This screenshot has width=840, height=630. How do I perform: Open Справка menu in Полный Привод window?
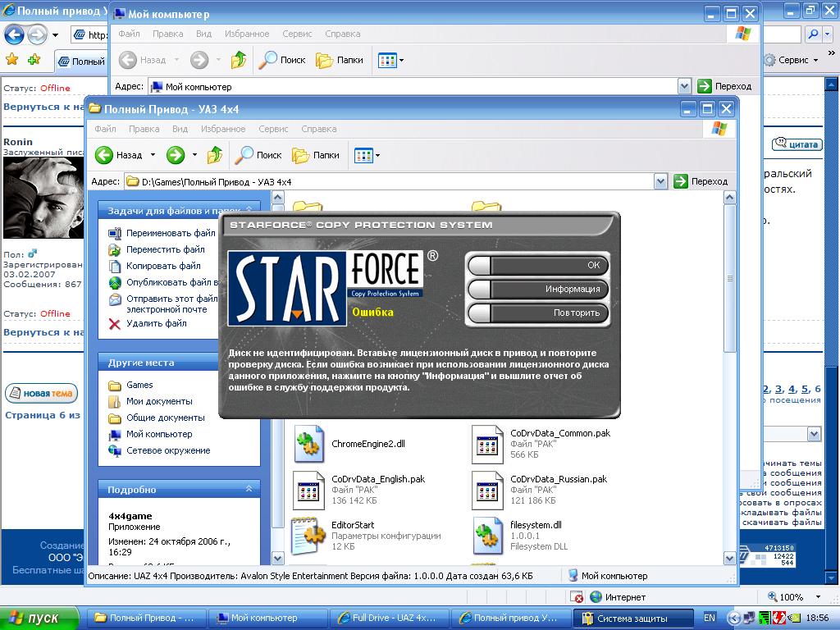tap(319, 129)
